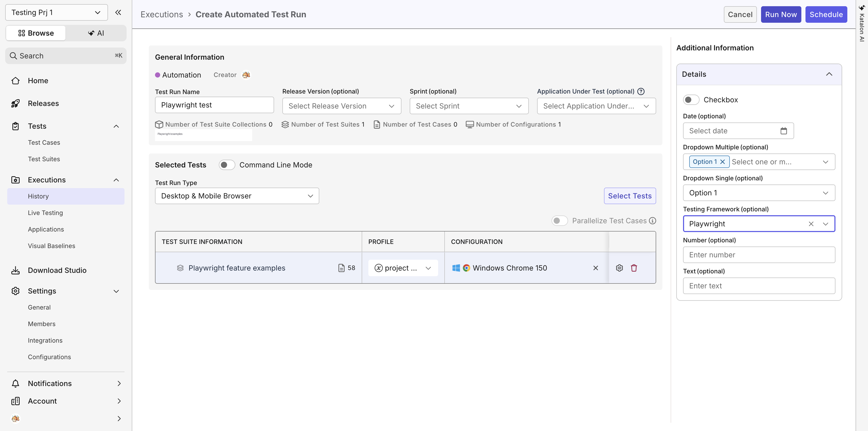868x431 pixels.
Task: Remove Windows Chrome 150 configuration
Action: coord(595,268)
